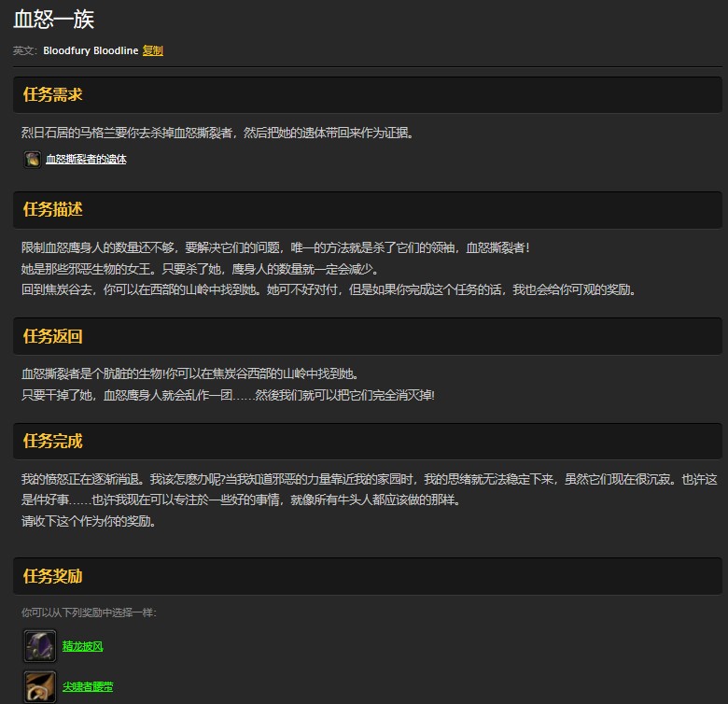Copy the English name with 复制
Viewport: 728px width, 704px height.
[x=152, y=50]
